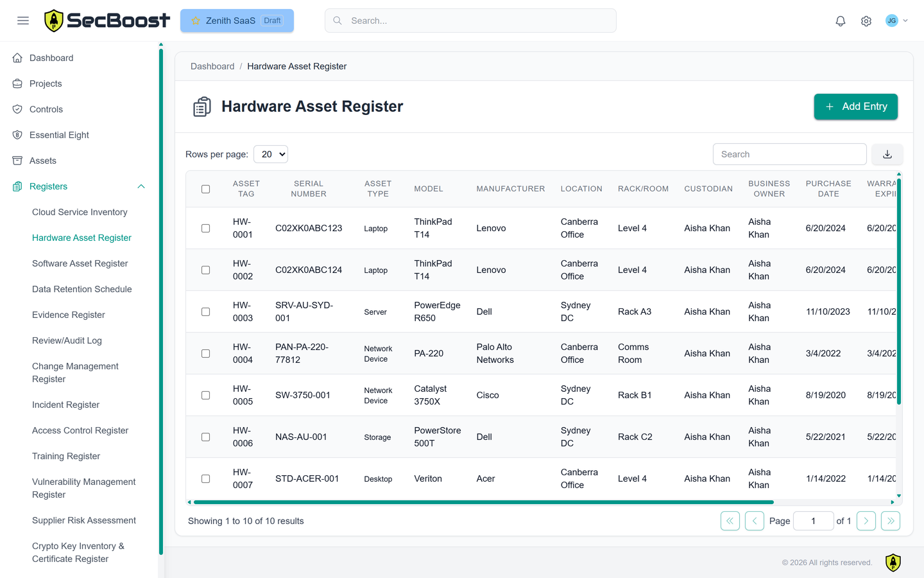Open the sidebar hamburger menu icon
The image size is (924, 578).
(x=23, y=20)
